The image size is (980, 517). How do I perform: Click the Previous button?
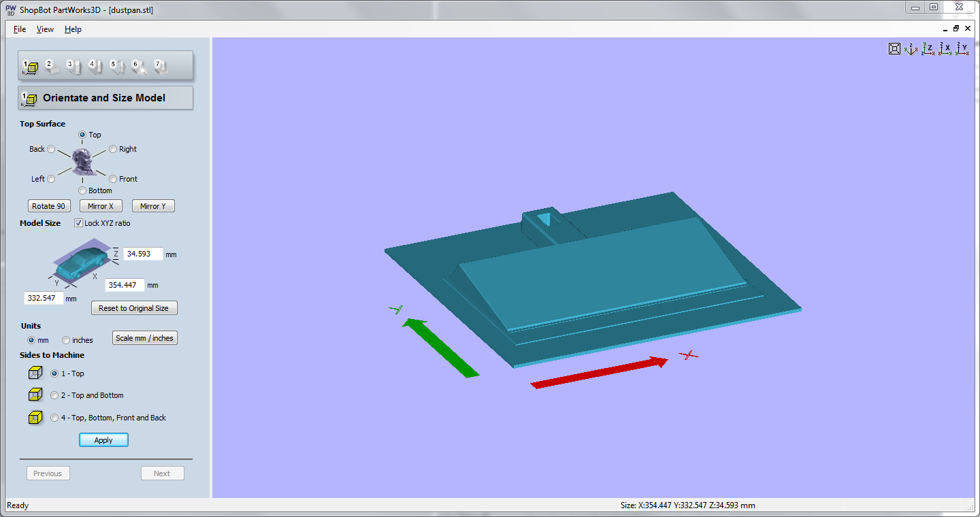coord(48,473)
